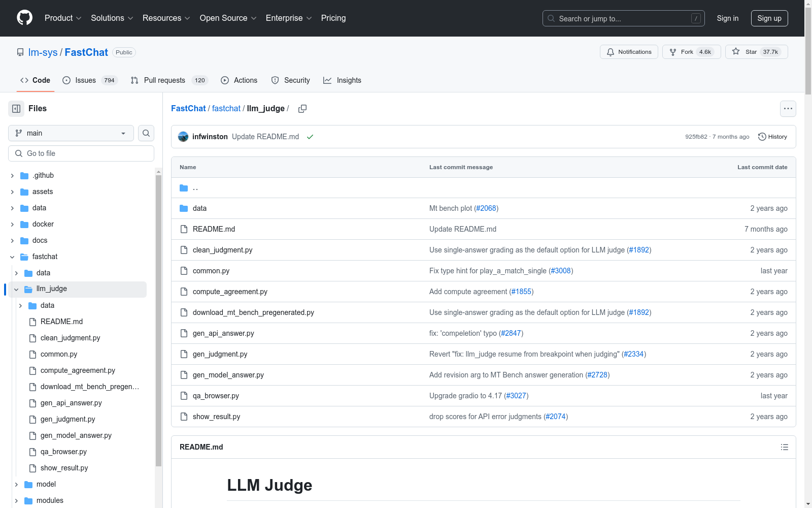
Task: Select clean_judgment.py in the sidebar tree
Action: click(x=70, y=338)
